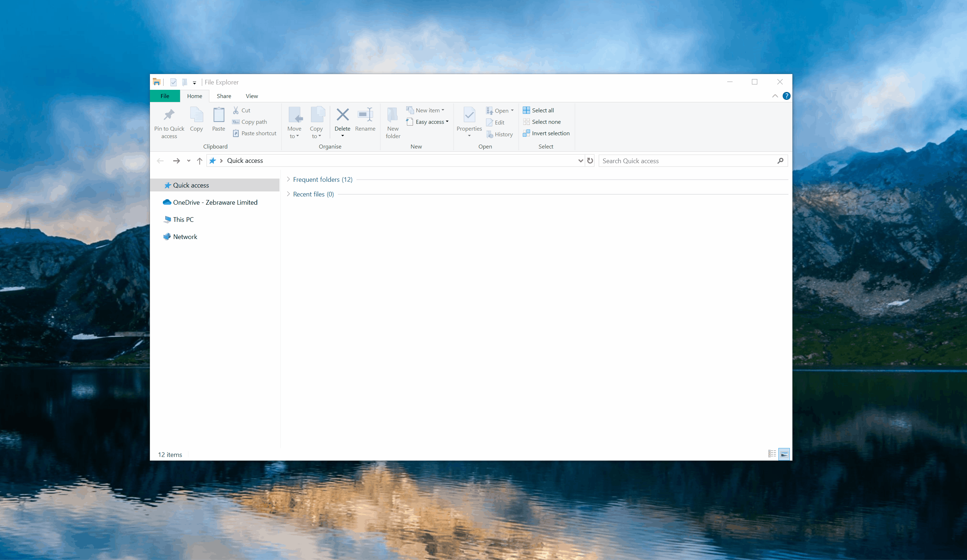Click Copy path in Clipboard group
The image size is (967, 560).
pos(249,122)
